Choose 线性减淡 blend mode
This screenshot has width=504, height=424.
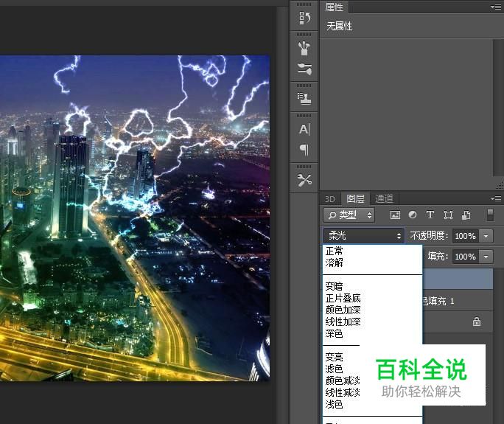tap(343, 392)
